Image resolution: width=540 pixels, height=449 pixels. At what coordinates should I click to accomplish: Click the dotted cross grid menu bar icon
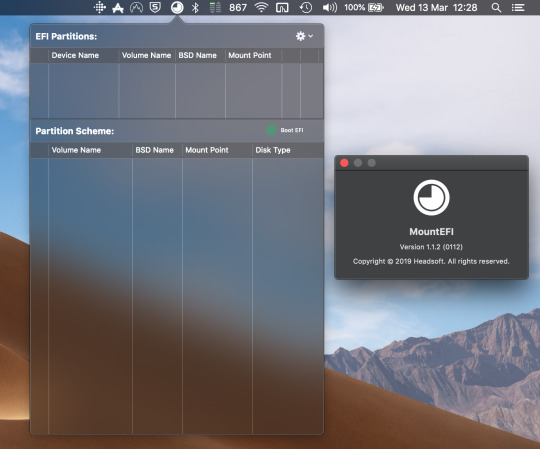(100, 8)
